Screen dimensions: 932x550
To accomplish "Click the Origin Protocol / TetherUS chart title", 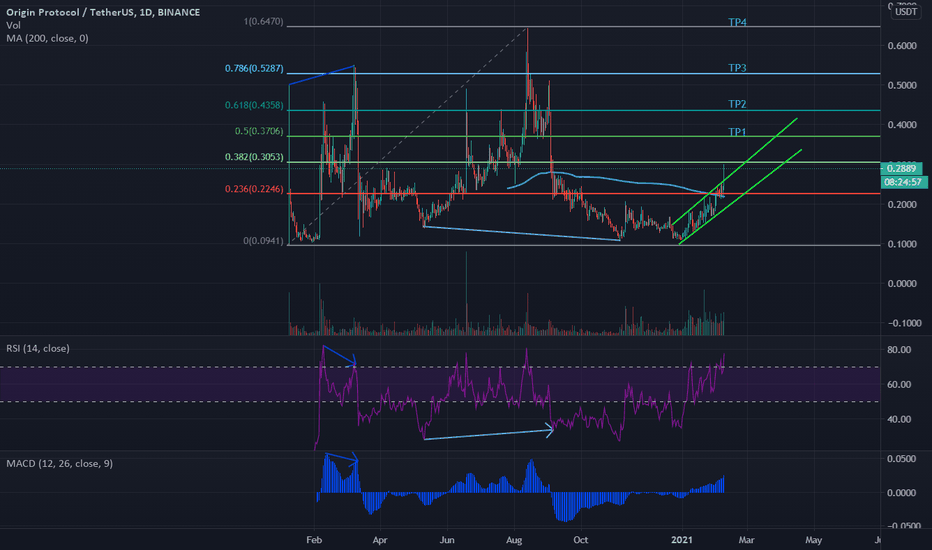I will 103,12.
